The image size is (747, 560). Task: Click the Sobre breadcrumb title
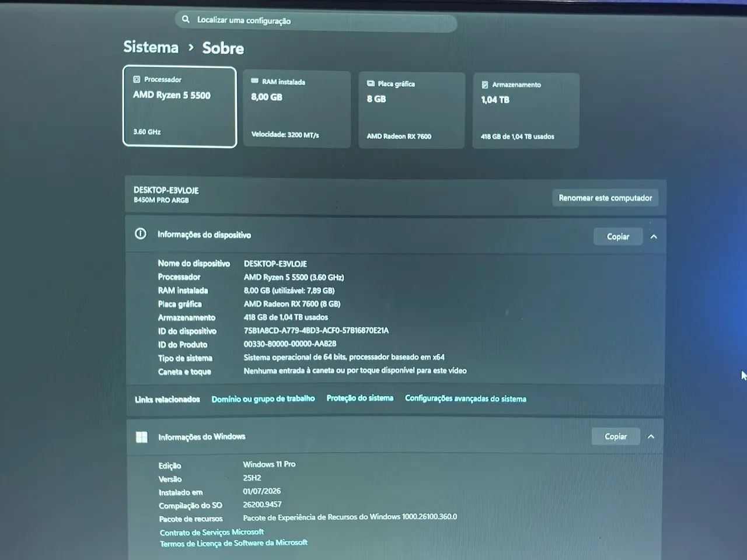(x=223, y=48)
